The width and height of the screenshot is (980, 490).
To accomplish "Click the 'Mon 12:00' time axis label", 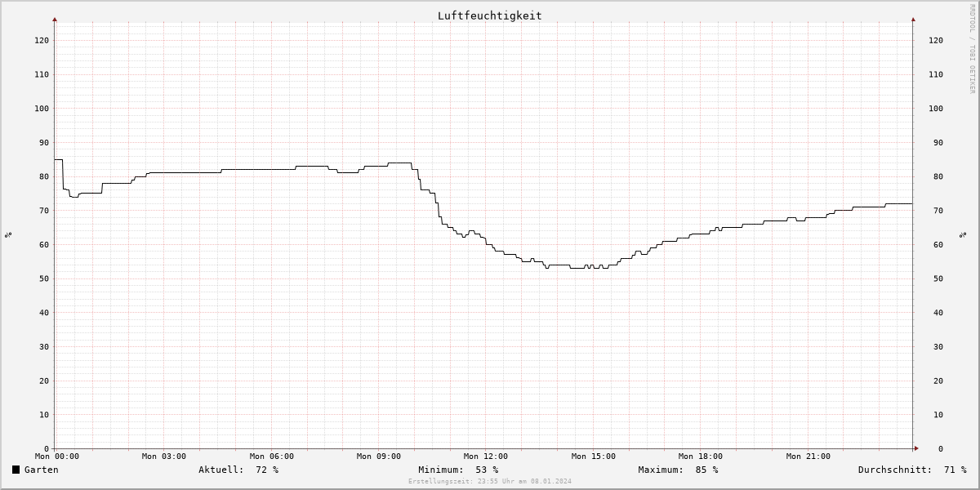I will 486,457.
